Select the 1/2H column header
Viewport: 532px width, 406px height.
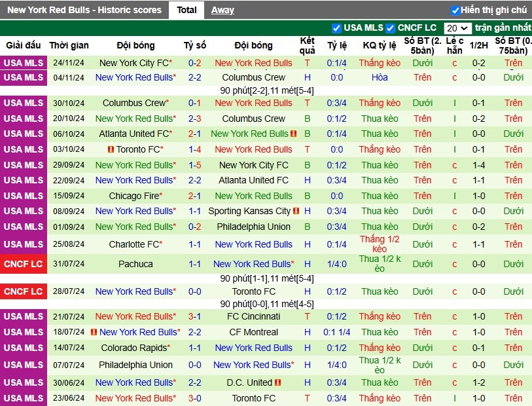(478, 45)
